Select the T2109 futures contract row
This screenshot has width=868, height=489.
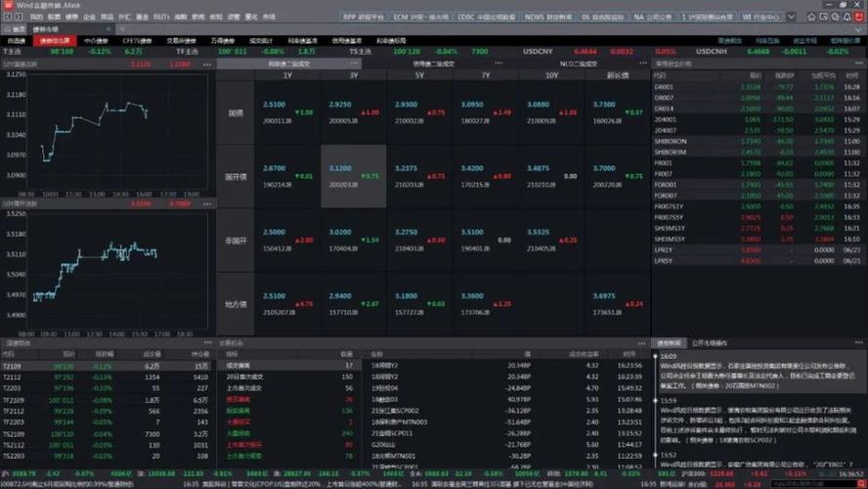coord(12,365)
